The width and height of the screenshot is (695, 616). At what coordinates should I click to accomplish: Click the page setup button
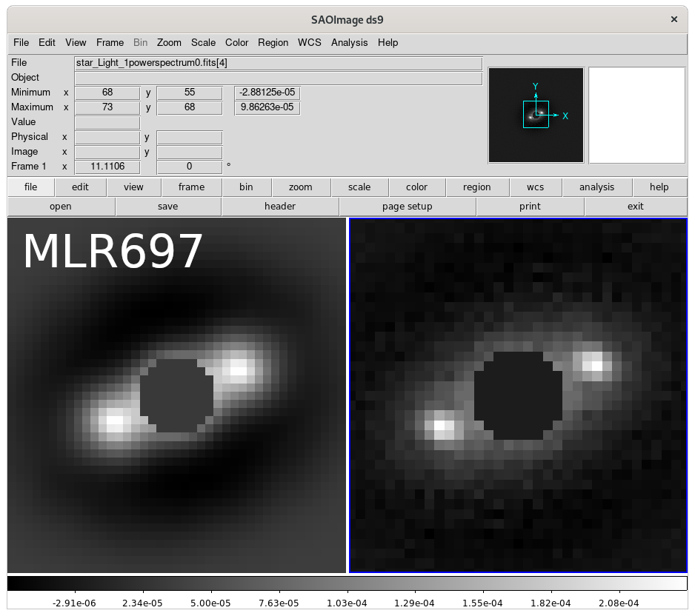(406, 206)
